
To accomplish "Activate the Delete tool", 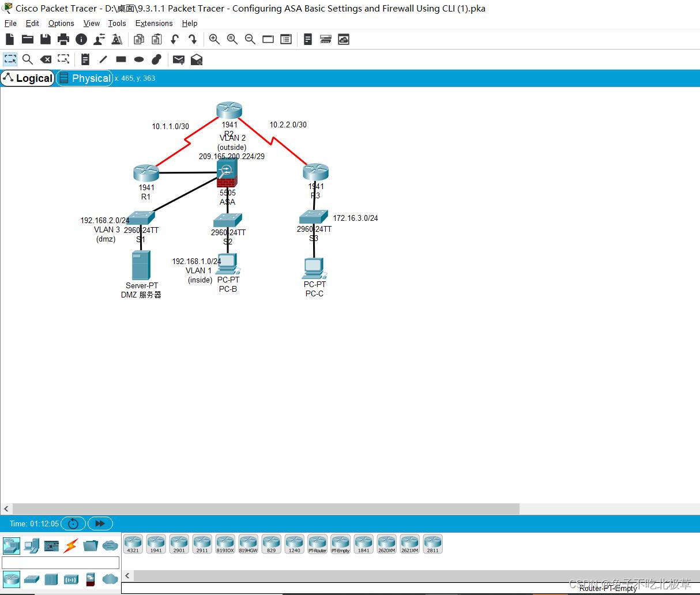I will 46,59.
